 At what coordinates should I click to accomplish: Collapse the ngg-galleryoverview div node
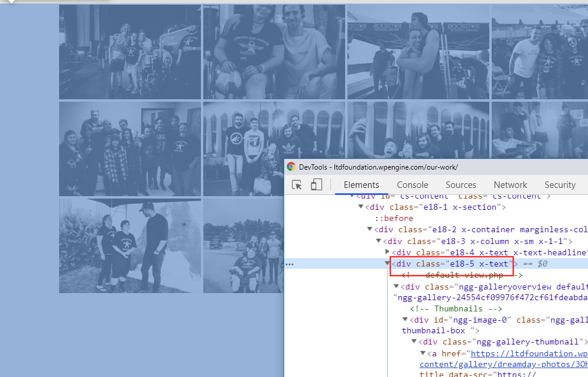pos(396,286)
